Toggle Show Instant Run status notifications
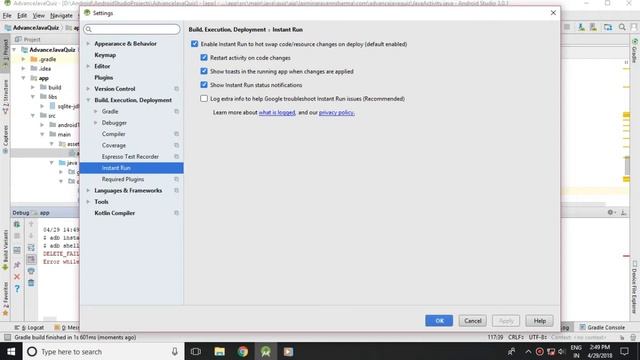This screenshot has width=640, height=360. tap(204, 85)
